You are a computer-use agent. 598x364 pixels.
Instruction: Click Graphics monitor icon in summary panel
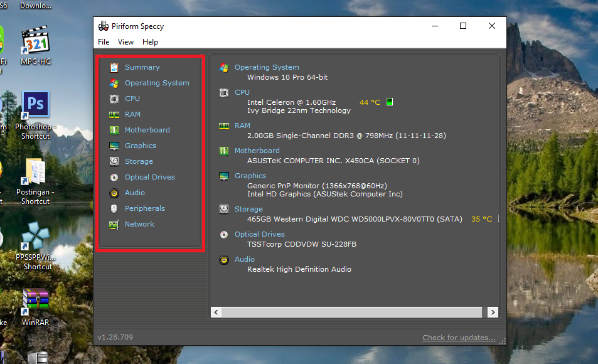[224, 176]
